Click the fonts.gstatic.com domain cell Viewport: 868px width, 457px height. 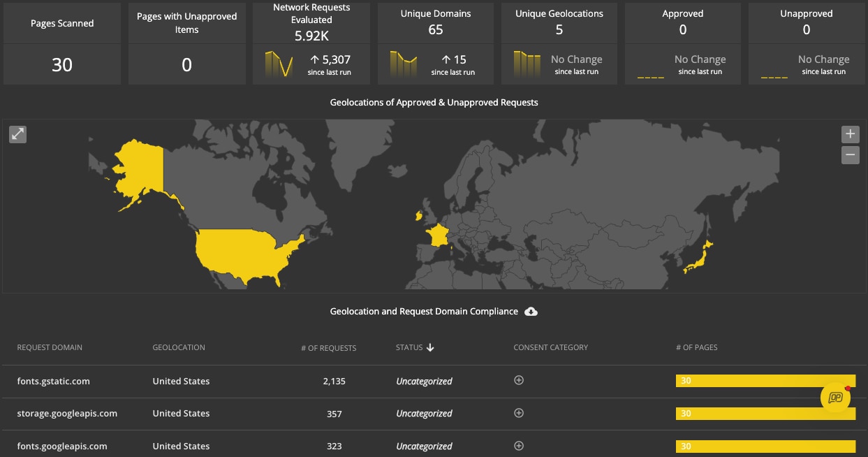(54, 381)
